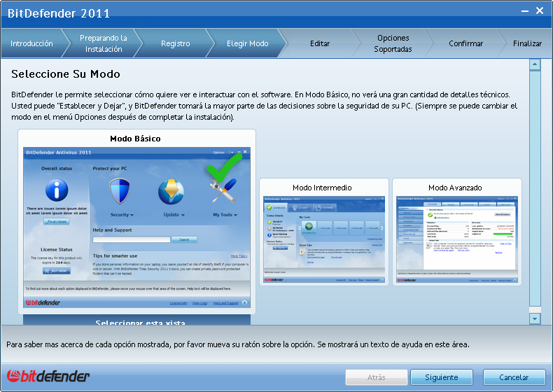Open the Elegir Modo step
This screenshot has width=553, height=392.
click(x=248, y=43)
